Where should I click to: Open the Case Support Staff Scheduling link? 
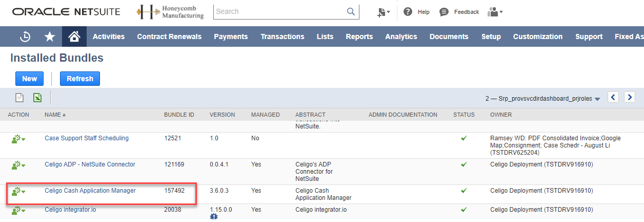point(87,138)
